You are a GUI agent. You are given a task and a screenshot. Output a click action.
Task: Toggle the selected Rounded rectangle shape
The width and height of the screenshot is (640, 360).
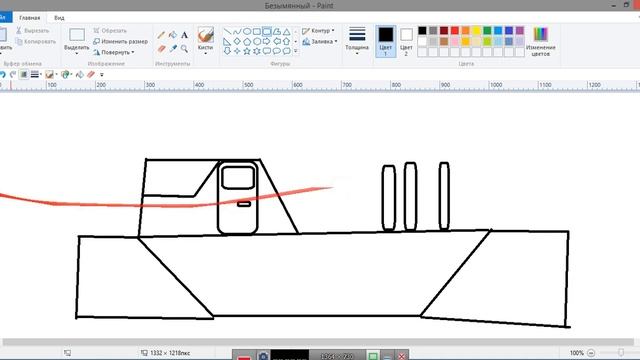coord(267,31)
